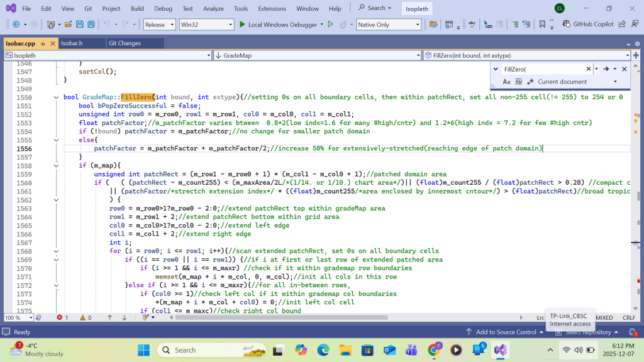Switch to the Isobar.h tab
644x362 pixels.
pos(72,43)
